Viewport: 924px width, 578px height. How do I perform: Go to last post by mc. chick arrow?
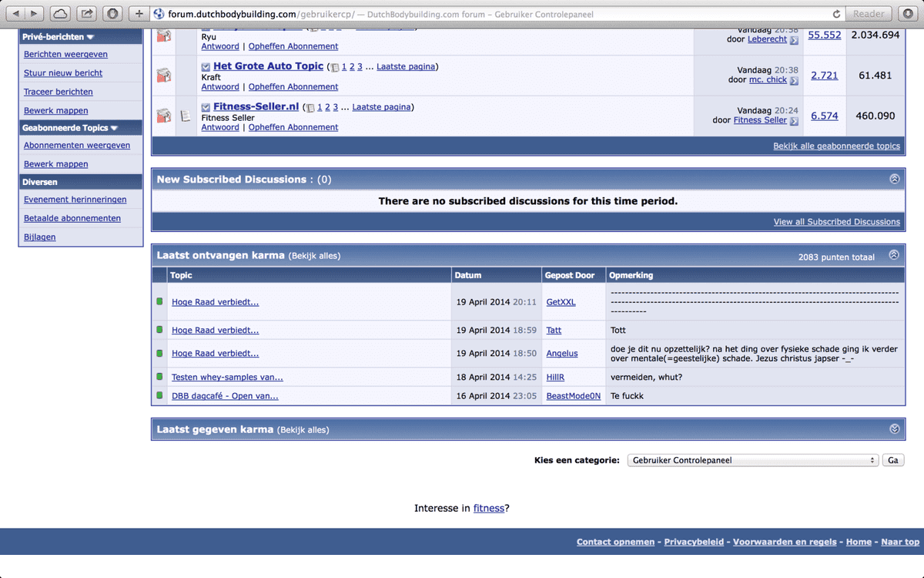794,80
